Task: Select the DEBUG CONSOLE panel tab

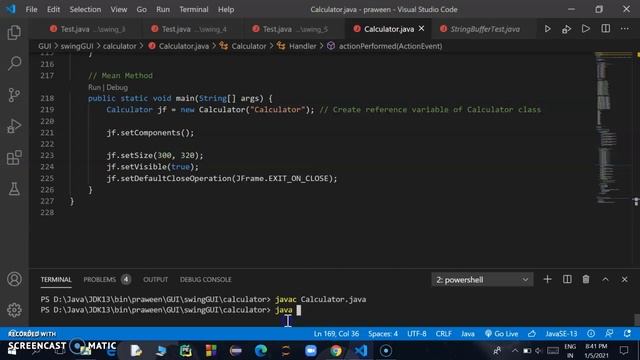Action: 205,280
